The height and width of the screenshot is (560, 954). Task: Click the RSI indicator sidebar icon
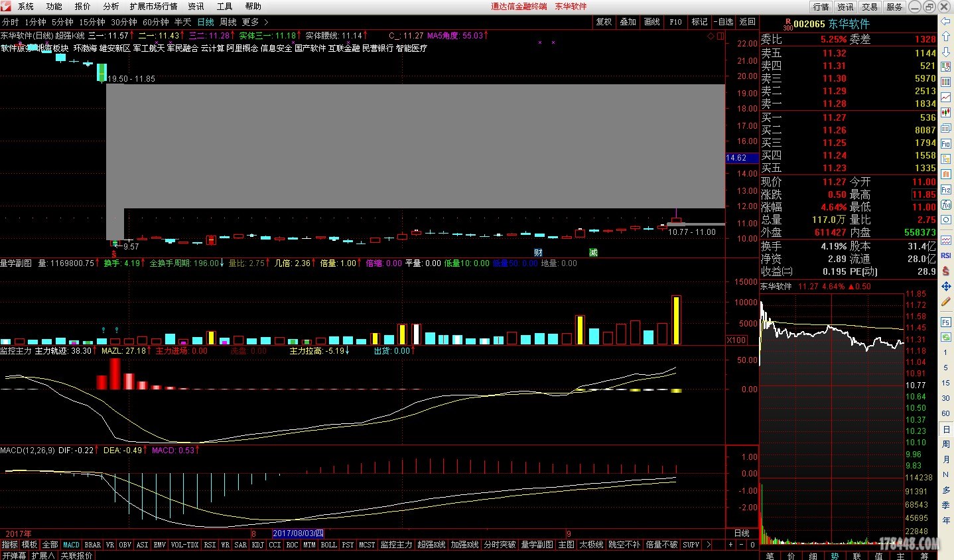click(946, 255)
